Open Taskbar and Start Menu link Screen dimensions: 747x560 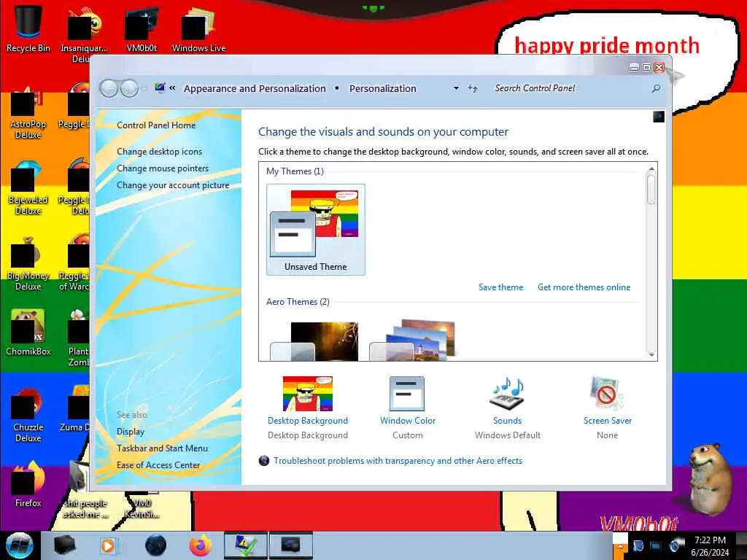click(x=162, y=448)
